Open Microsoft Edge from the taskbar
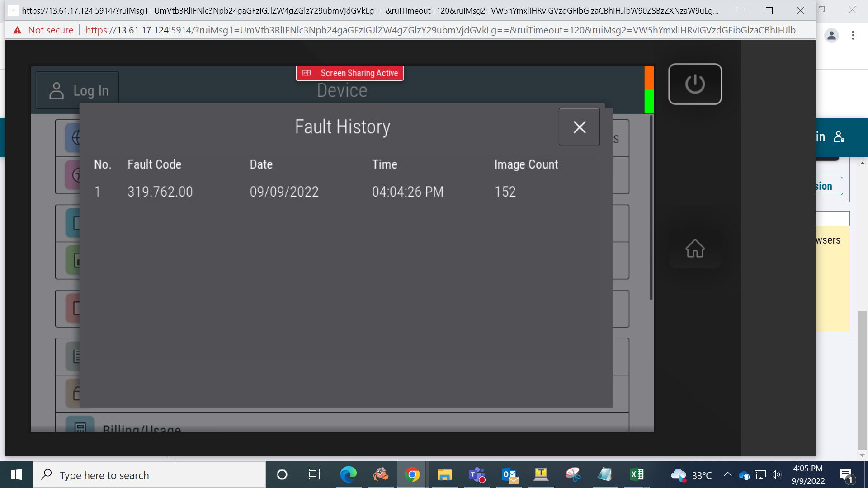 point(348,475)
